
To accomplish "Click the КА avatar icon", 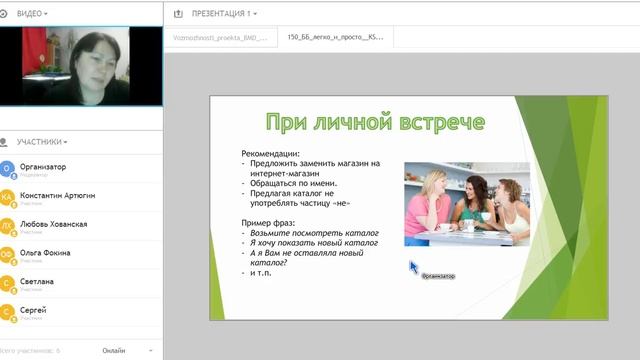I will tap(7, 198).
